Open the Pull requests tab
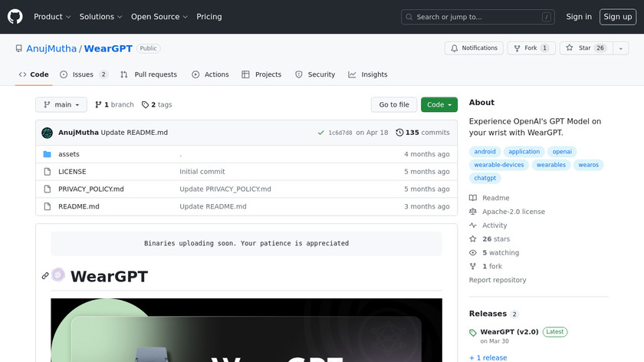The height and width of the screenshot is (362, 644). 149,74
